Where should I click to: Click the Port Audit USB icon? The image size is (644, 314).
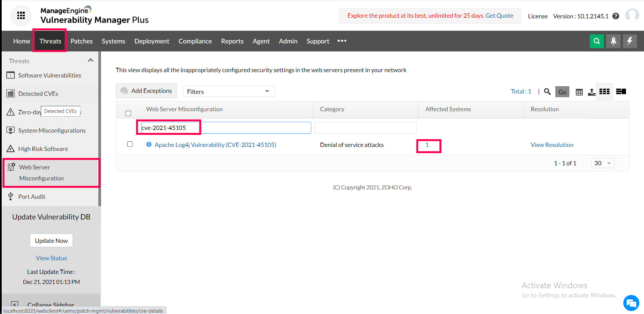click(x=11, y=196)
